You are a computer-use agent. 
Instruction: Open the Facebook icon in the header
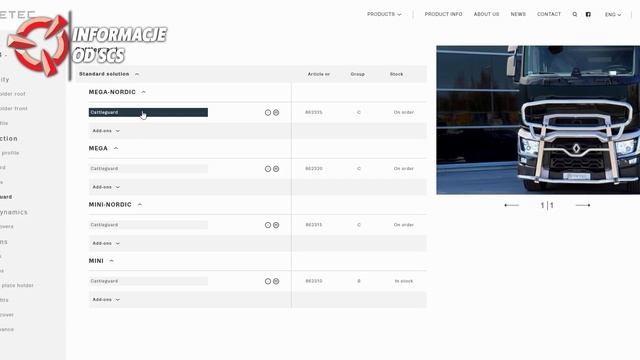(588, 14)
